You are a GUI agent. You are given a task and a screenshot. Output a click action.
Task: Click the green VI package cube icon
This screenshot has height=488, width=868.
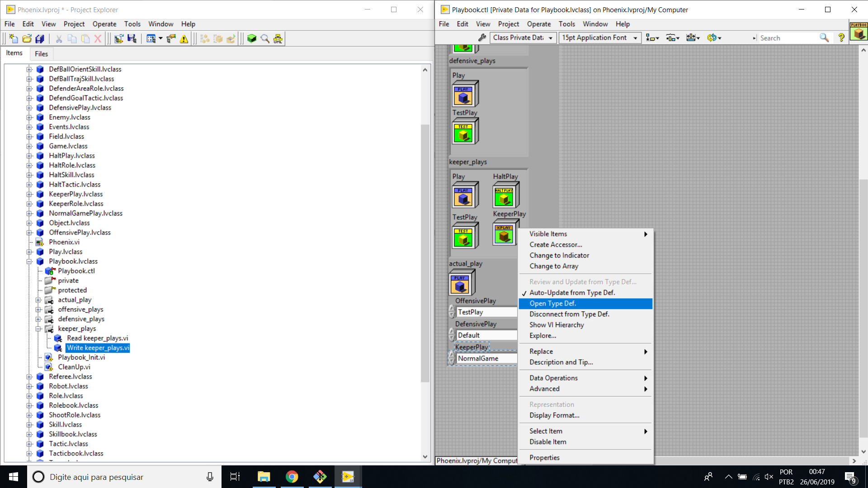coord(252,39)
